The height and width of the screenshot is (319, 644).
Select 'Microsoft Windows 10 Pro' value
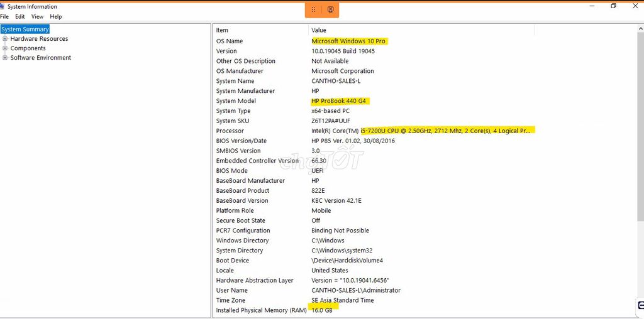(348, 41)
